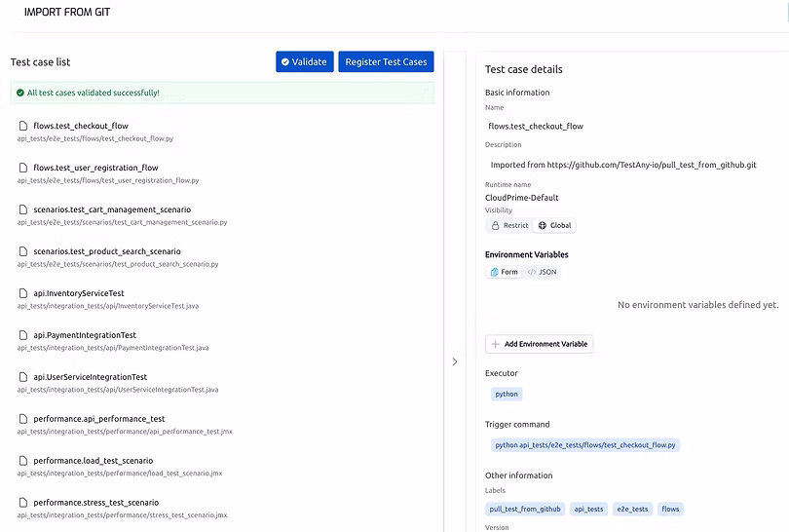Click the Form clipboard icon
Viewport: 789px width, 532px height.
click(495, 272)
